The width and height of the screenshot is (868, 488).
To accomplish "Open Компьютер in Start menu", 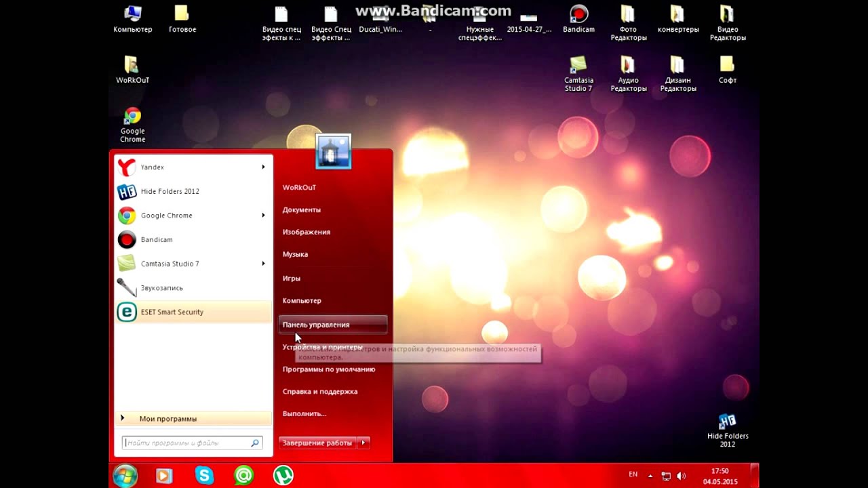I will click(x=302, y=300).
